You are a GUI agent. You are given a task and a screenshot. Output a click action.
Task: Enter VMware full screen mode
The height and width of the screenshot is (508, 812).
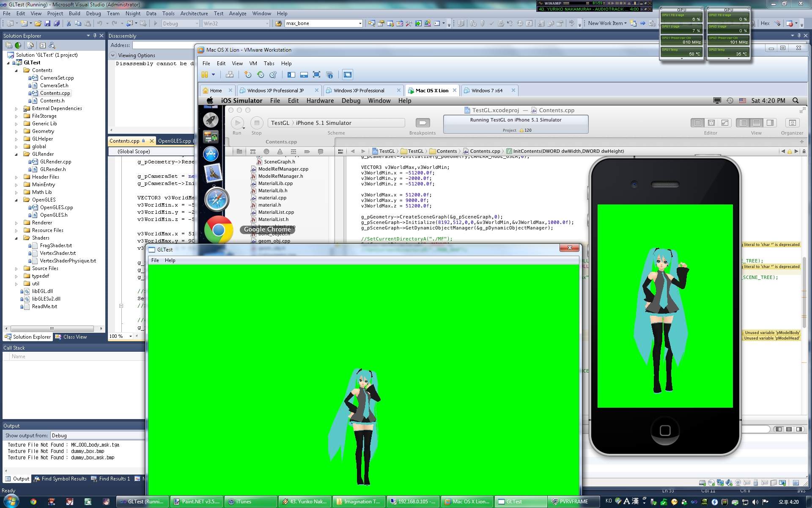pos(316,75)
